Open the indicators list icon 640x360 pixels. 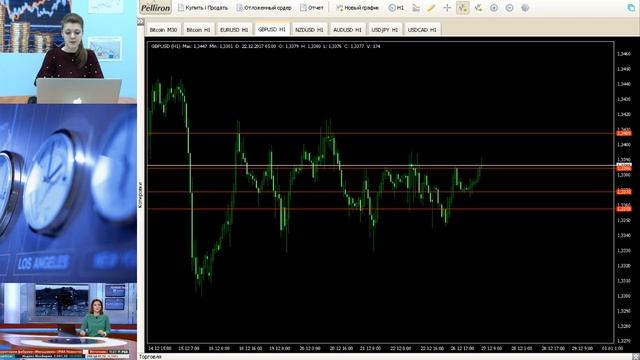[416, 8]
